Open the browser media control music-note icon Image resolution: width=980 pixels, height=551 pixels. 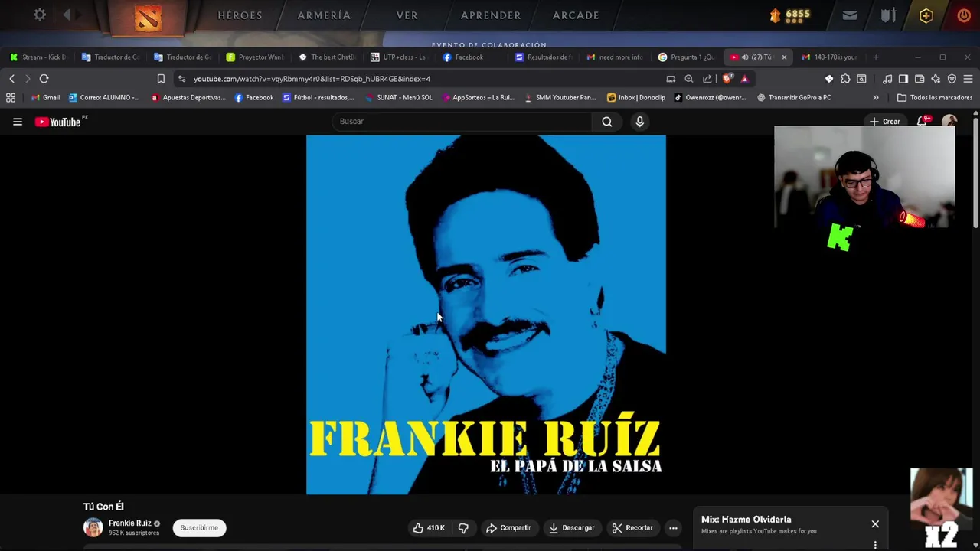[887, 79]
